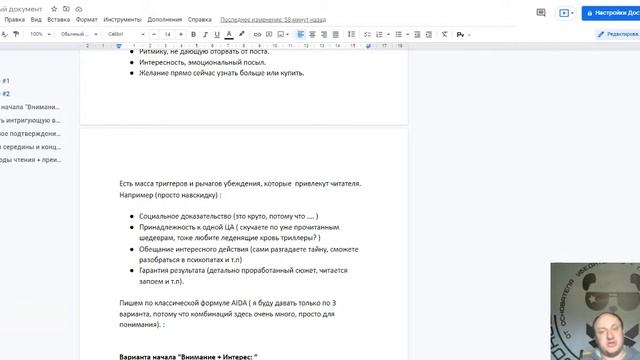
Task: Open the bulleted list dropdown arrow
Action: pyautogui.click(x=407, y=35)
